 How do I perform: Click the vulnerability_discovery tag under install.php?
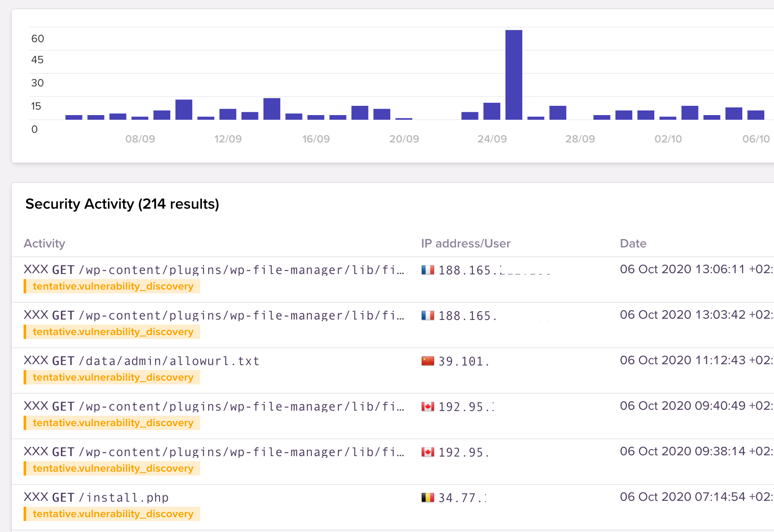pos(112,514)
